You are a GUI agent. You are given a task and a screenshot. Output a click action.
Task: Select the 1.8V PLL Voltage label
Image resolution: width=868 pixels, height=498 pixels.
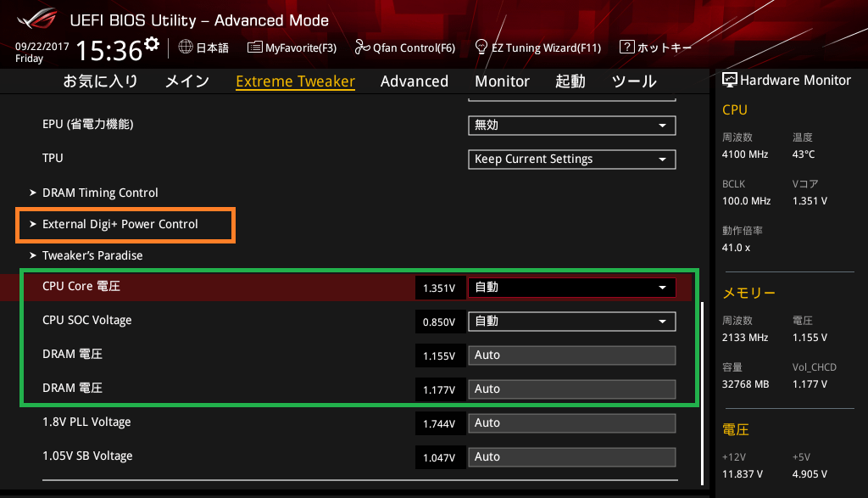pos(86,422)
